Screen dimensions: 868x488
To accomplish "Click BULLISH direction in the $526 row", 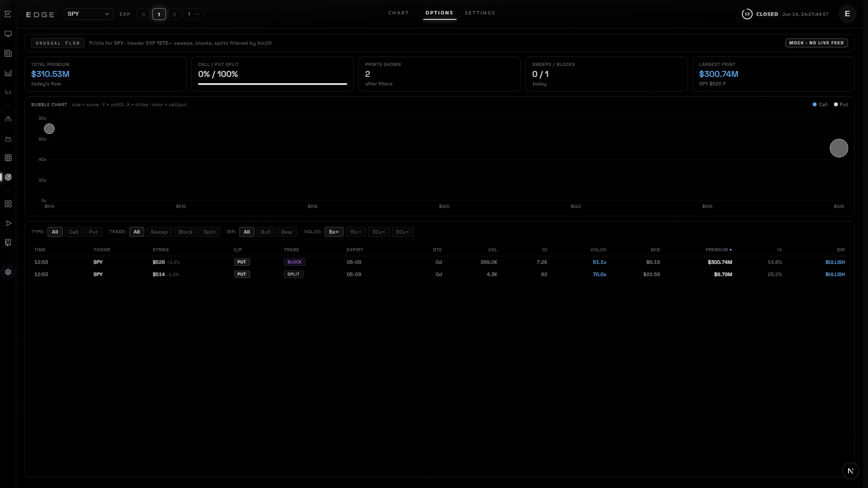I will tap(835, 262).
